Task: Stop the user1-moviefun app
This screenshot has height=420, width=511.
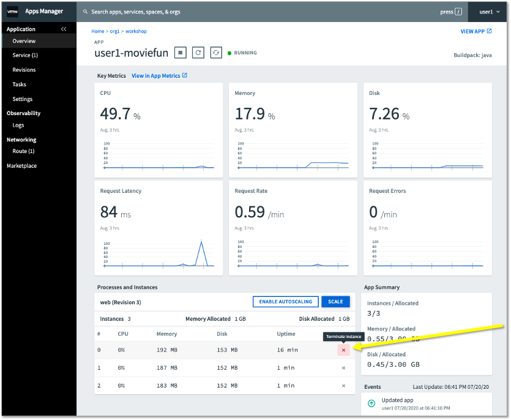Action: coord(180,53)
